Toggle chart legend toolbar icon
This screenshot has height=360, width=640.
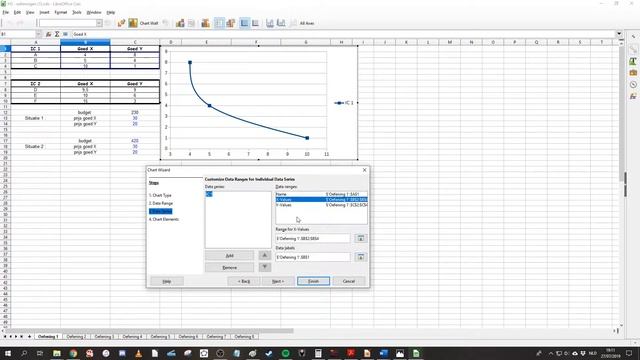pyautogui.click(x=231, y=23)
